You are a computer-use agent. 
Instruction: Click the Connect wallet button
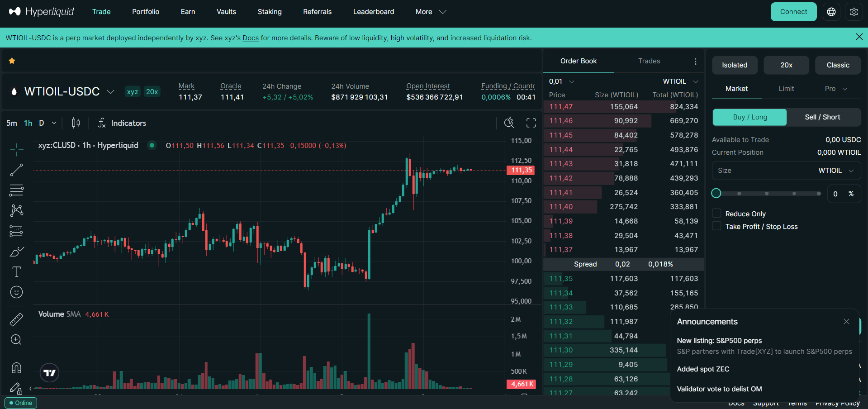point(793,12)
